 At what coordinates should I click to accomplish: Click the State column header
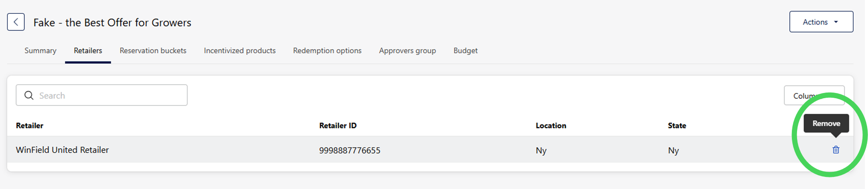pyautogui.click(x=677, y=125)
